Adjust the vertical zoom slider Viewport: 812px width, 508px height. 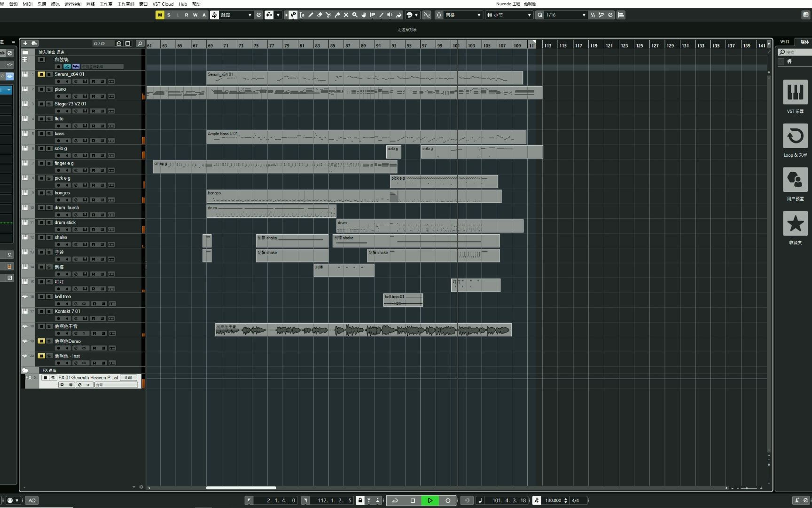769,464
